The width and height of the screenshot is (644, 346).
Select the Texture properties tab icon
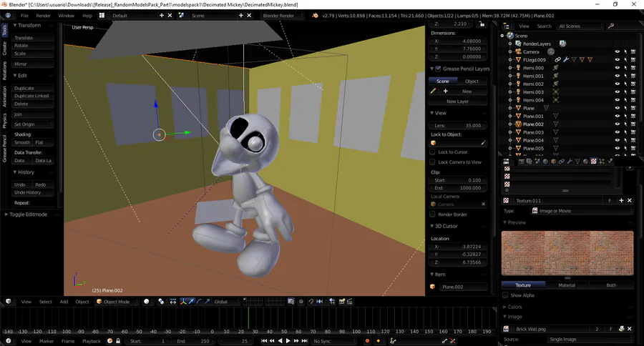[593, 162]
